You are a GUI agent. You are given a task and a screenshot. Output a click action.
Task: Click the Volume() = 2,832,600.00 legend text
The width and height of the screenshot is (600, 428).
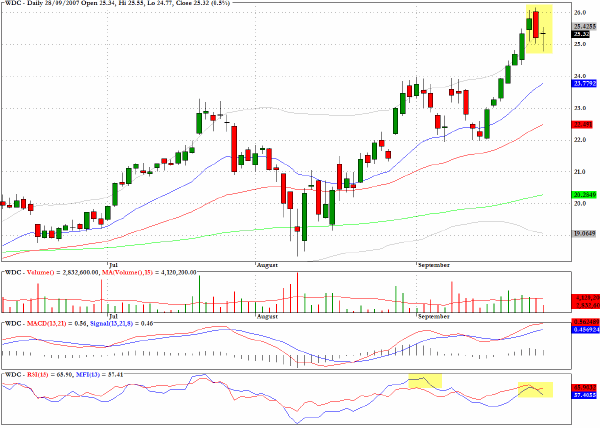tap(63, 273)
